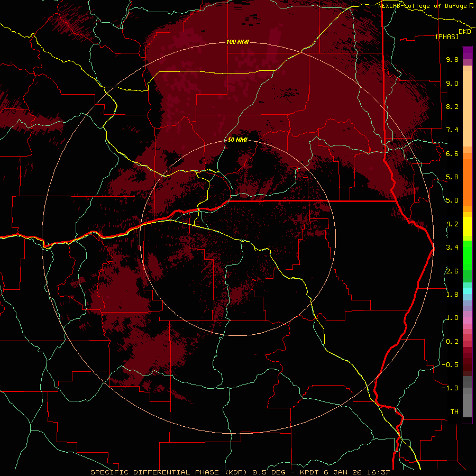476x476 pixels.
Task: Select the -0.5 value on the color scale
Action: (450, 365)
